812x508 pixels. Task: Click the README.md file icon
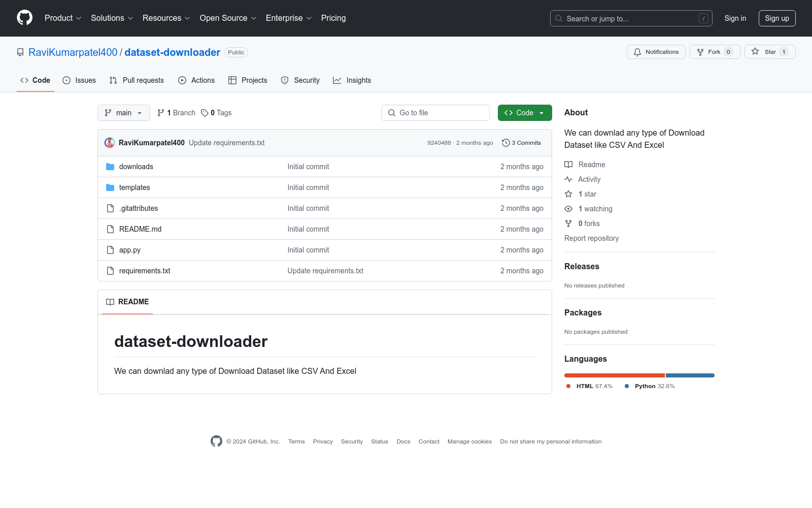[110, 229]
